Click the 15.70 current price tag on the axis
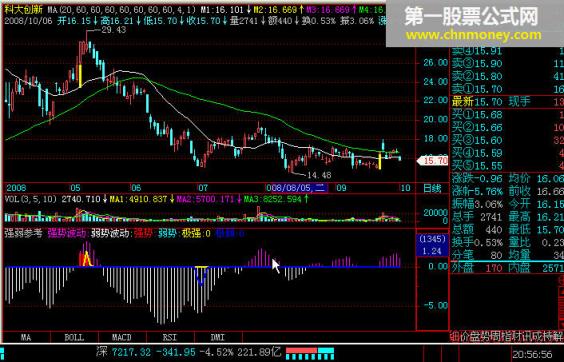 [x=433, y=160]
